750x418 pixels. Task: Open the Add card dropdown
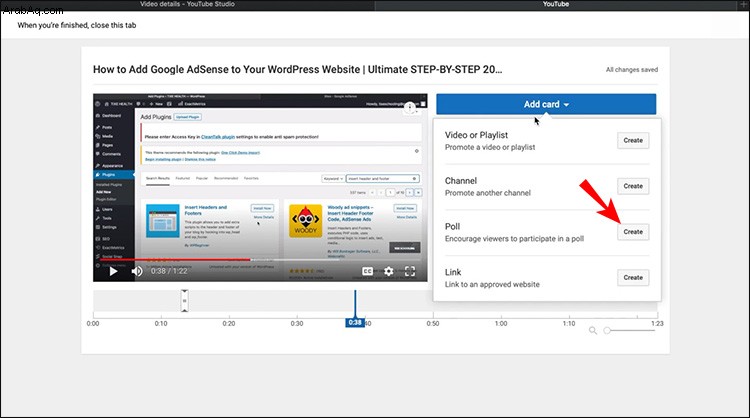(546, 104)
